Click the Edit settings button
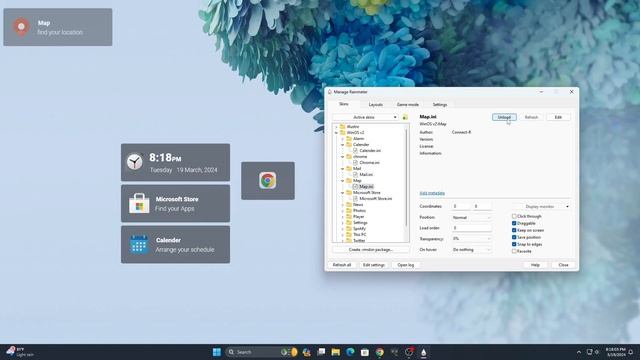Viewport: 640px width, 360px height. coord(373,265)
